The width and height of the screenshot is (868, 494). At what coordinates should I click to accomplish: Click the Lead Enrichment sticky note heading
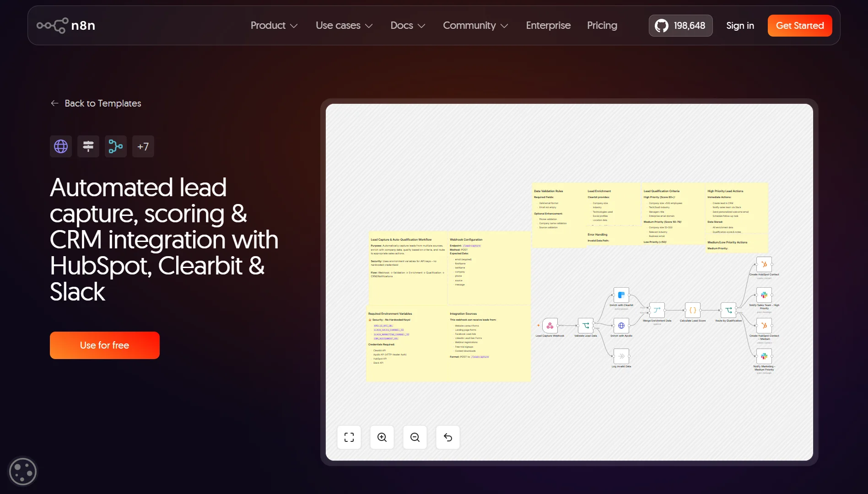point(599,191)
